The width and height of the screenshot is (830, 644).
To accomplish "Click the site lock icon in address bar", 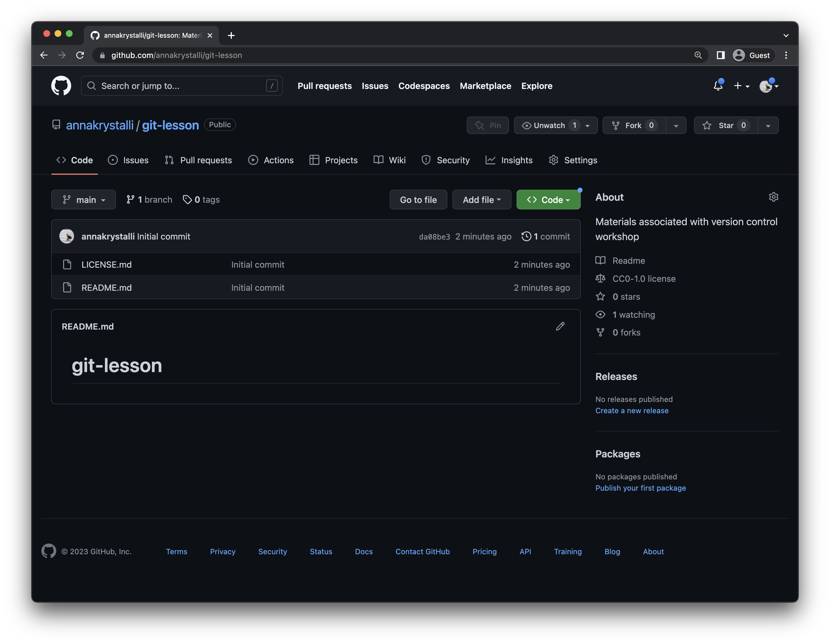I will click(x=102, y=55).
